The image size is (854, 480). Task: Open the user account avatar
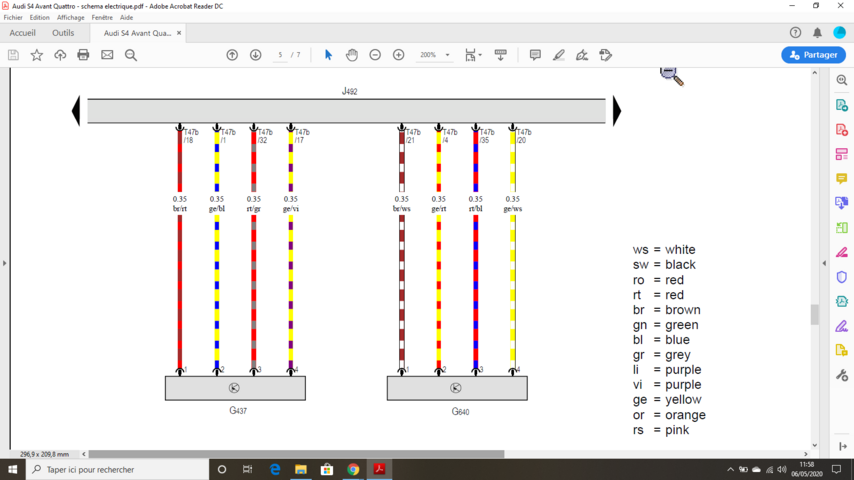[x=840, y=33]
